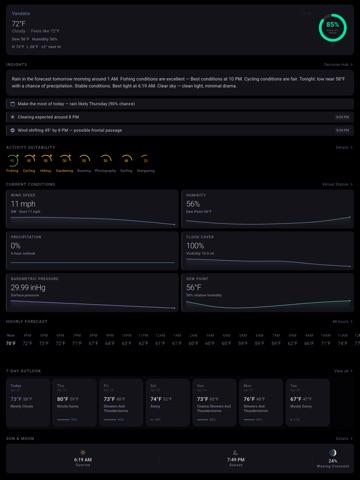Viewport: 360px width, 480px height.
Task: Click the 'rain likely Thursday' insight row
Action: click(x=180, y=104)
